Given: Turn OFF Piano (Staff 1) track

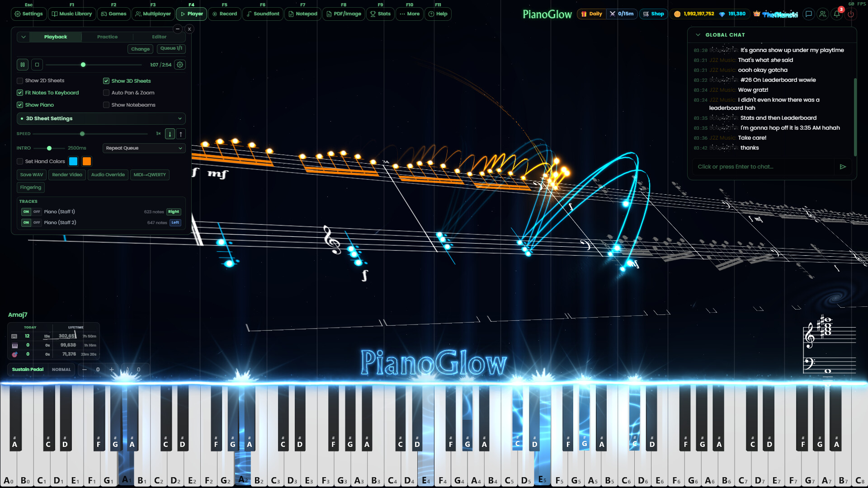Looking at the screenshot, I should tap(37, 211).
